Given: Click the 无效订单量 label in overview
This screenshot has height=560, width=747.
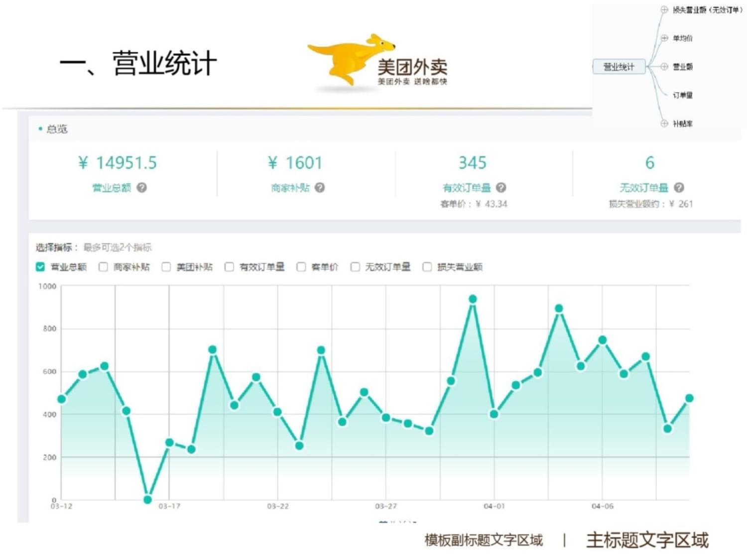Looking at the screenshot, I should pyautogui.click(x=644, y=188).
